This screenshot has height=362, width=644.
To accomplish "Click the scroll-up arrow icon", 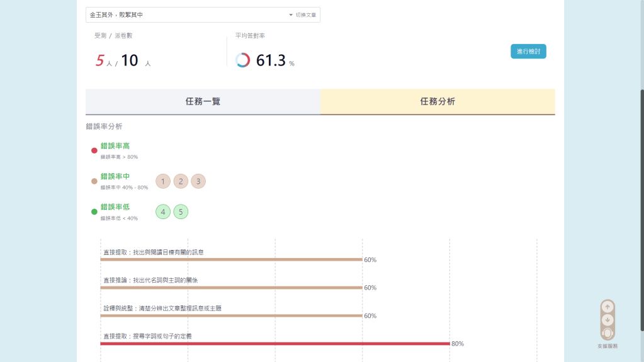I will click(x=607, y=307).
